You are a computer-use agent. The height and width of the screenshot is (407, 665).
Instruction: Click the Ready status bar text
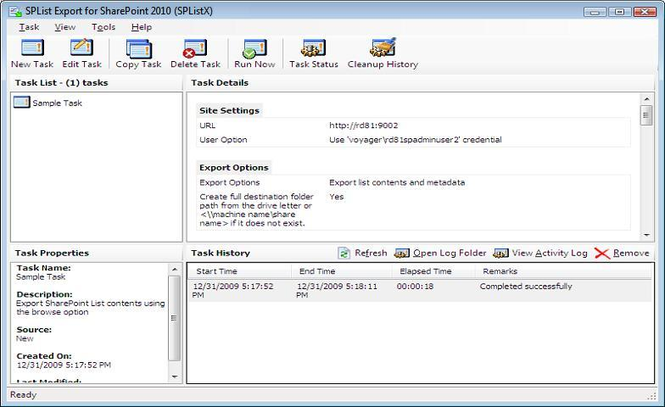tap(23, 395)
